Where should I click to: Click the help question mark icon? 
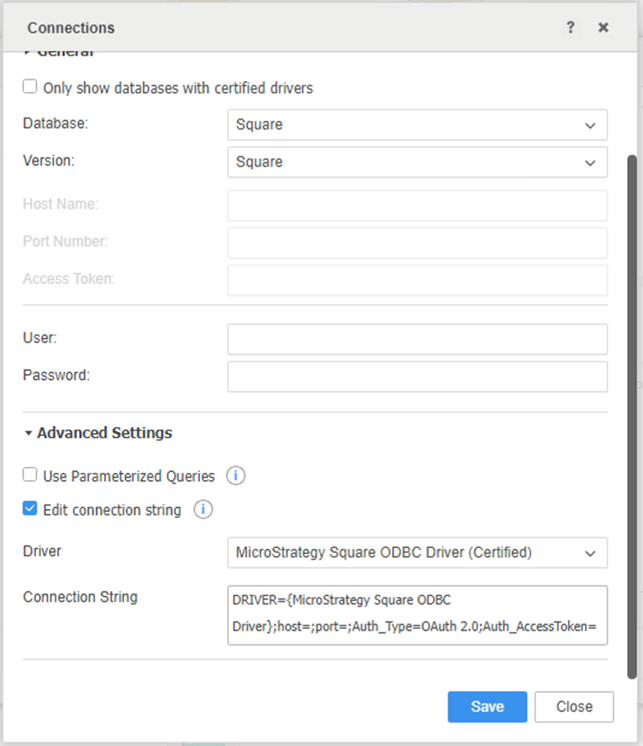(570, 28)
